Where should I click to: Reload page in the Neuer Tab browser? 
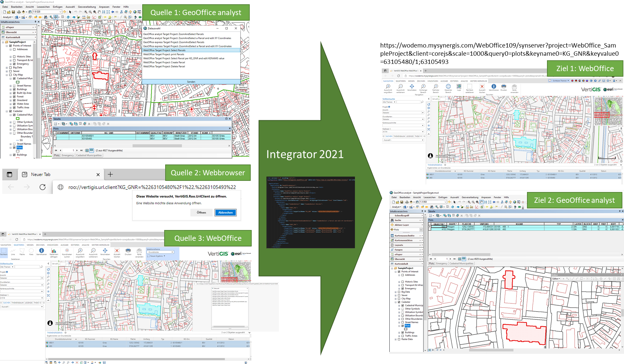(x=43, y=187)
